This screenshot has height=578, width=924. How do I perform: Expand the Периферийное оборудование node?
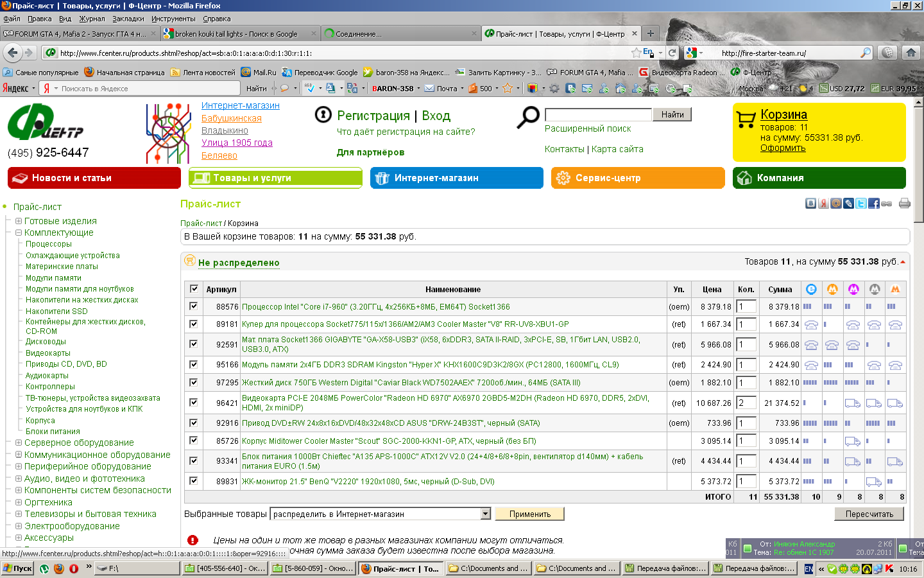pyautogui.click(x=19, y=466)
